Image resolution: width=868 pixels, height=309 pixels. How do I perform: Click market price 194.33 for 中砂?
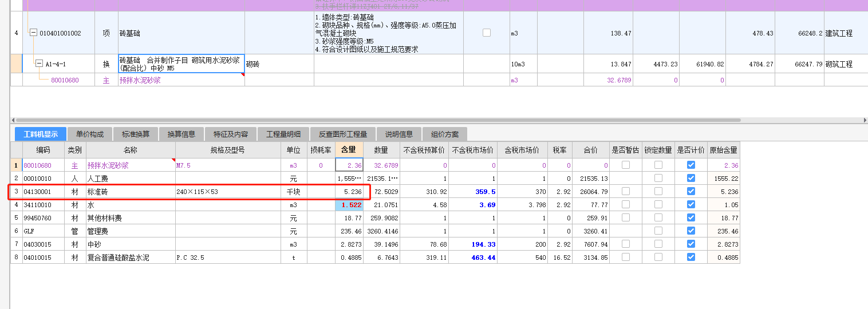(x=484, y=244)
